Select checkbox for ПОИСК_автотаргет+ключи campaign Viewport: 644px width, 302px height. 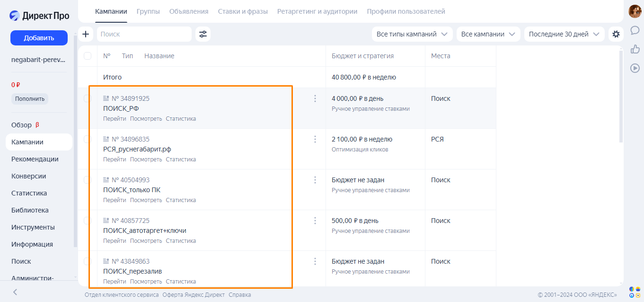click(88, 221)
